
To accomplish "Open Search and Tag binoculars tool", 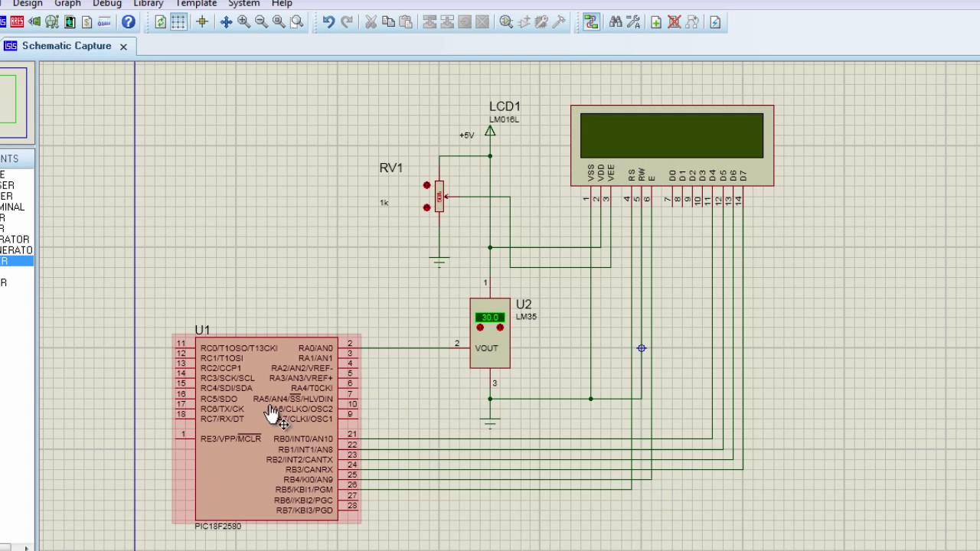I will 616,22.
